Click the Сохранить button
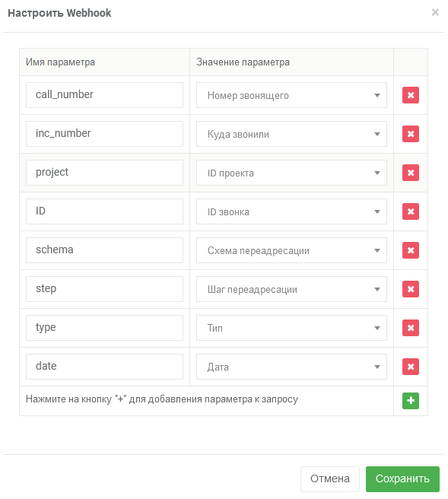 (402, 479)
